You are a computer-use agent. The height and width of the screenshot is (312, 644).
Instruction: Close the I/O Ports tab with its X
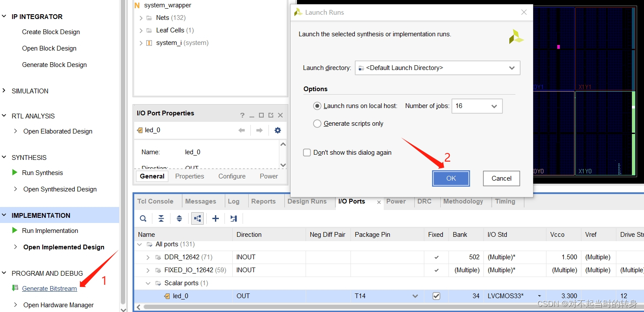379,202
